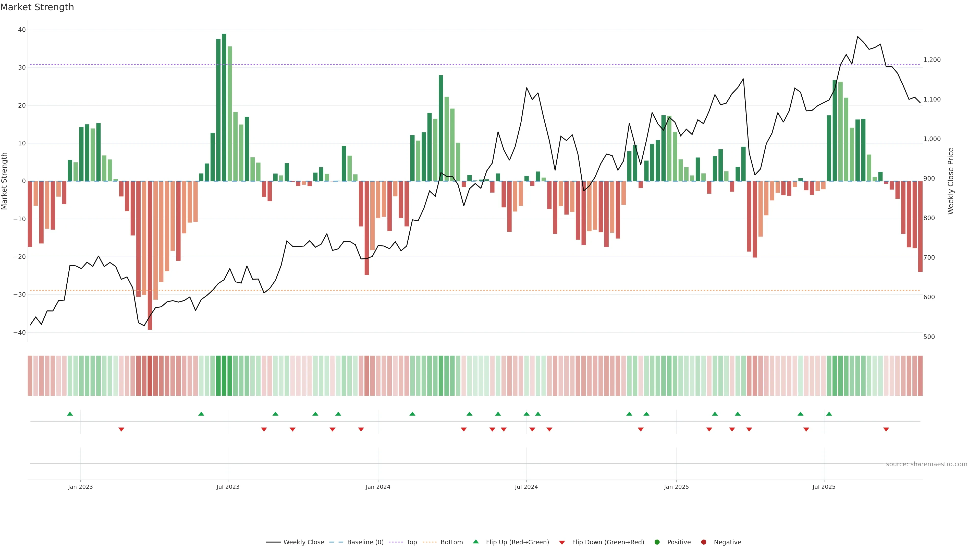
Task: Click the Weekly Close Price axis title
Action: [950, 181]
